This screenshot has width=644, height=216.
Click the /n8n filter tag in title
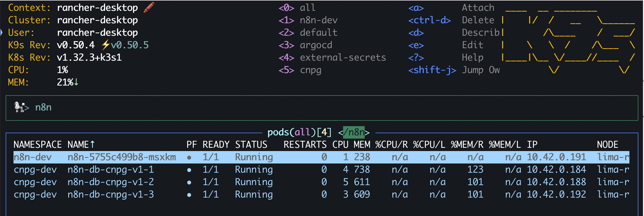pyautogui.click(x=354, y=132)
